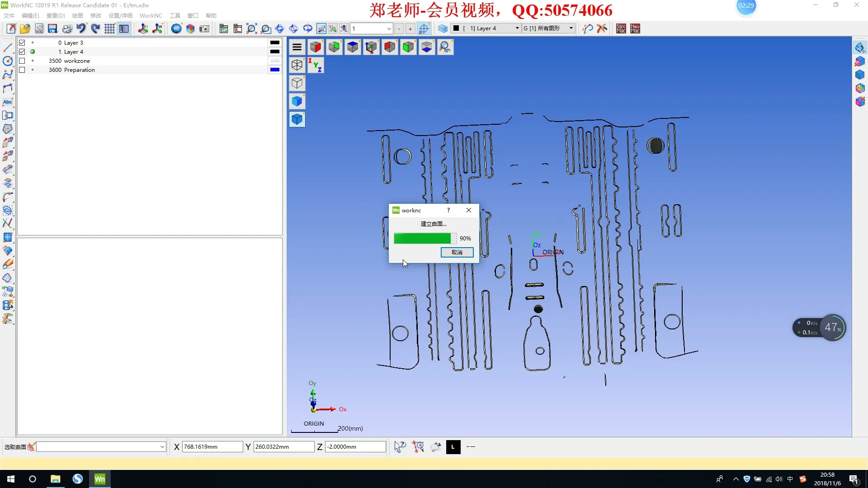
Task: Enable the workzone layer checkbox
Action: pos(22,61)
